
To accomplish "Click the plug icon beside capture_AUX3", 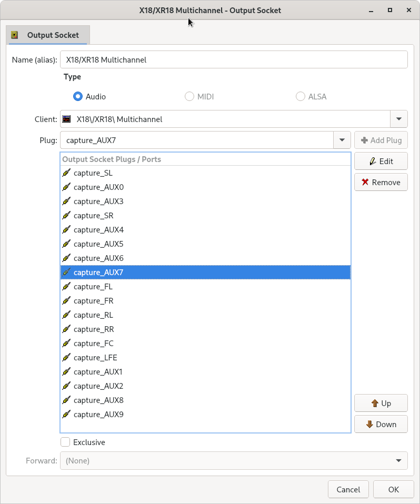I will point(66,201).
